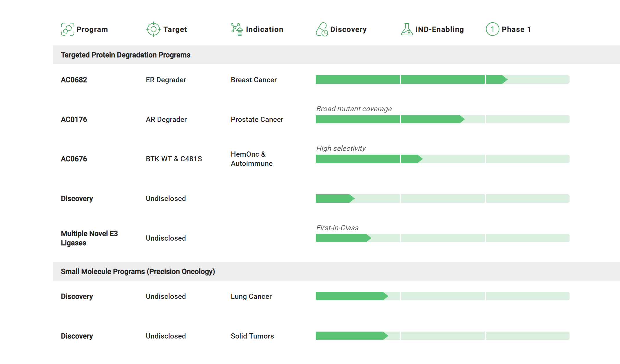Screen dimensions: 620x364
Task: Click the HemOnc & Autoimmune indication
Action: click(x=251, y=159)
